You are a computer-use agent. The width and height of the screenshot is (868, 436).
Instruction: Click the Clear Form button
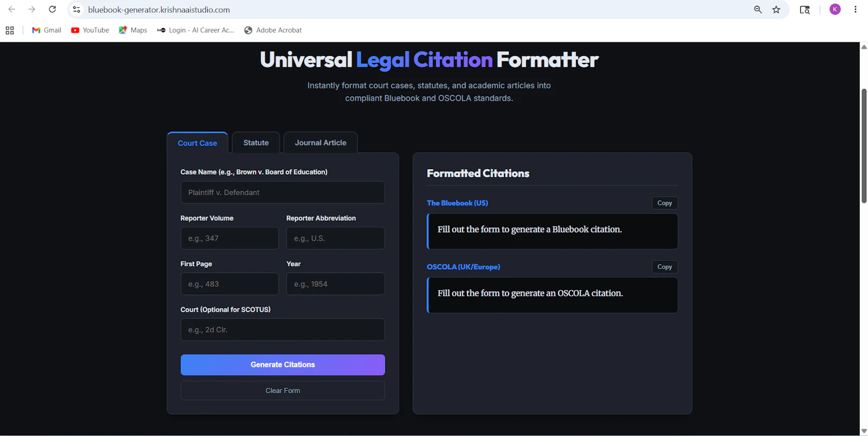coord(283,390)
